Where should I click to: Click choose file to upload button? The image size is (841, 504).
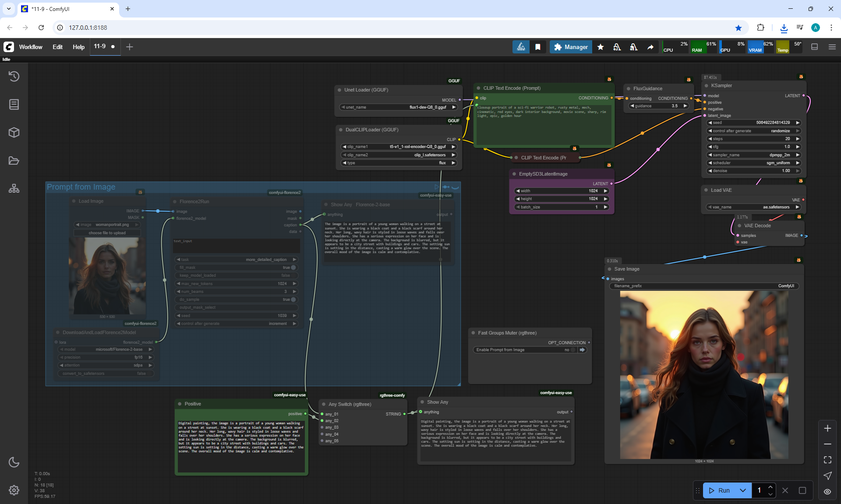(107, 233)
